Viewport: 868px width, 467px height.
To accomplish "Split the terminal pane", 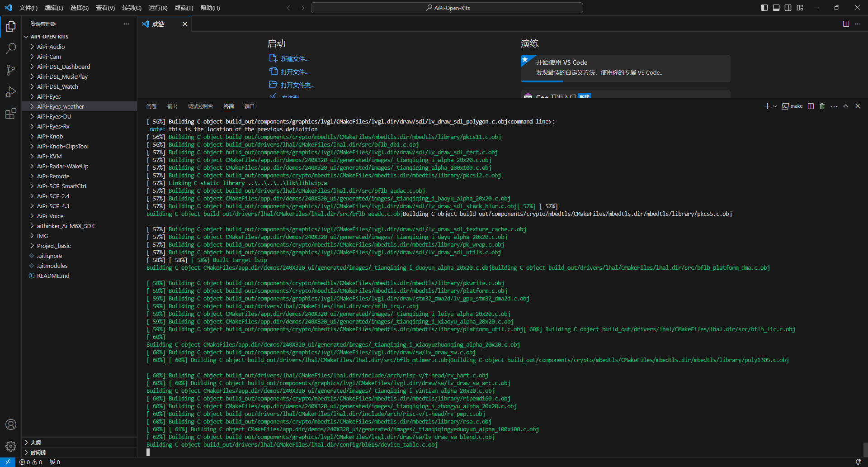I will [811, 106].
